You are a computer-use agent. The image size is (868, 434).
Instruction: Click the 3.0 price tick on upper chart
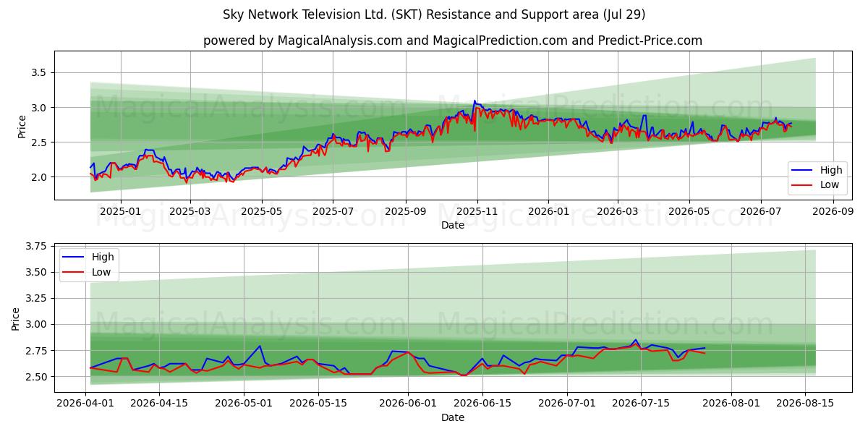(x=39, y=107)
